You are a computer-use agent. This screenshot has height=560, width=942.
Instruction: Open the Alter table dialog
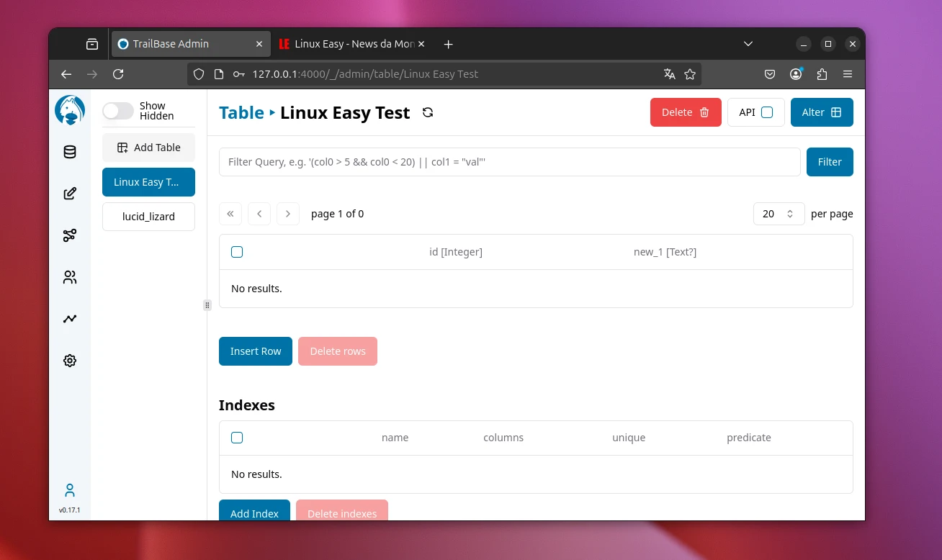[x=822, y=112]
